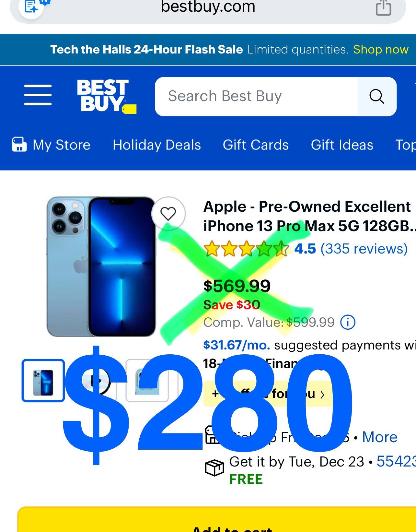Viewport: 416px width, 532px height.
Task: Open the hamburger navigation menu
Action: coord(38,95)
